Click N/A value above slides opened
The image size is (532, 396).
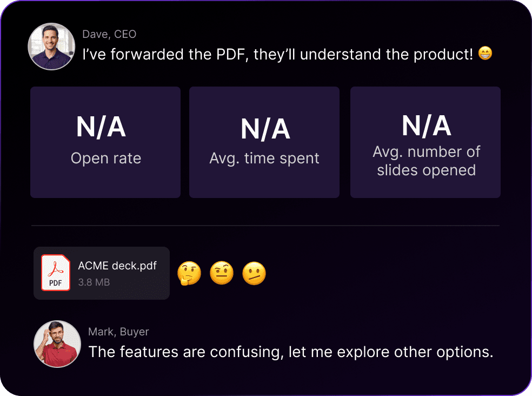(x=427, y=126)
